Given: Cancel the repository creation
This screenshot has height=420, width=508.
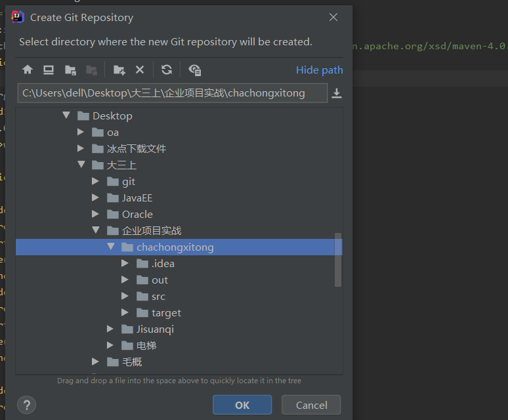Looking at the screenshot, I should pos(311,405).
